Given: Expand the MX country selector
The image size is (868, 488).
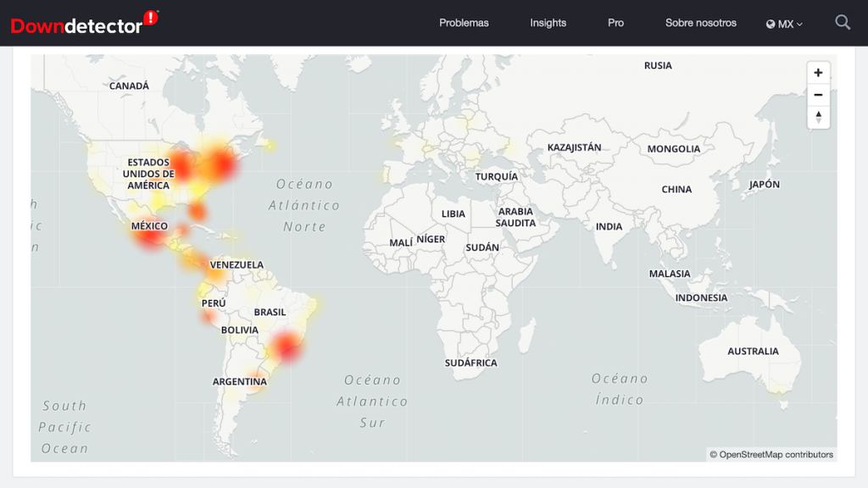Looking at the screenshot, I should tap(784, 24).
